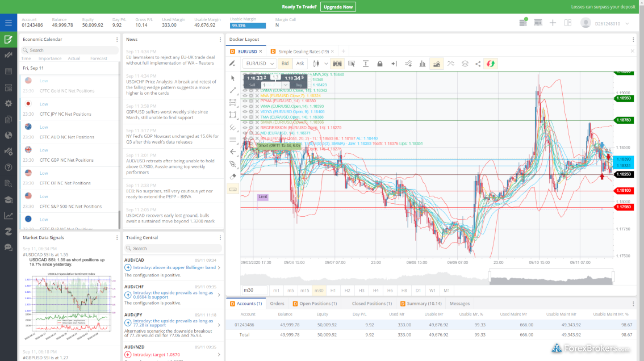Select the eraser tool on chart
The height and width of the screenshot is (361, 644).
(x=233, y=177)
